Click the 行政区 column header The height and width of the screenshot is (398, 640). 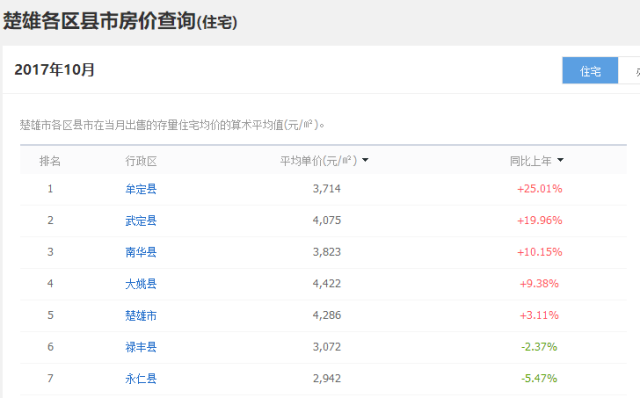(x=141, y=161)
